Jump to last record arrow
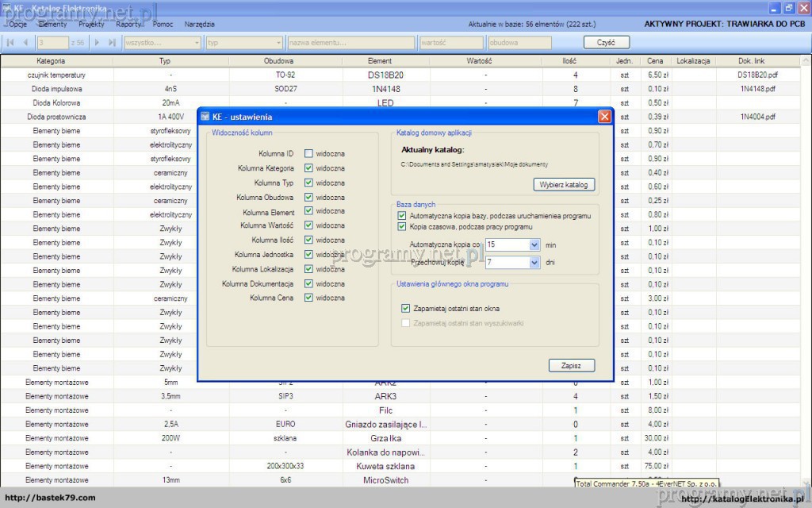812x508 pixels. pyautogui.click(x=112, y=43)
